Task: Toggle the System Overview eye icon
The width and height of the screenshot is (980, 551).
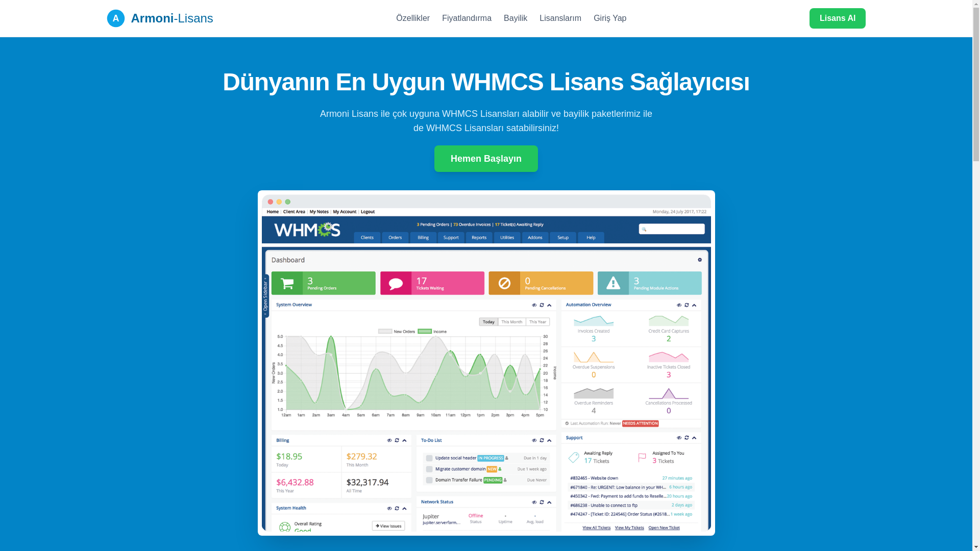Action: tap(534, 305)
